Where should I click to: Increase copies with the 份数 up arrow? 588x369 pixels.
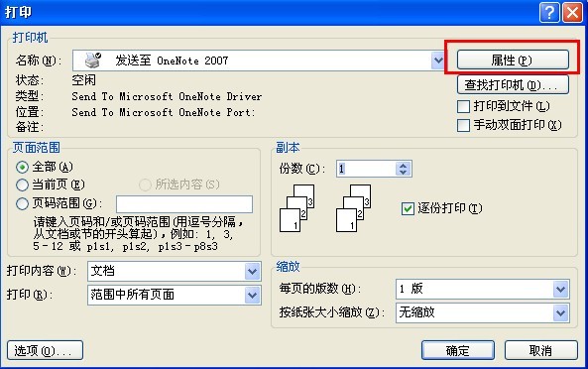pyautogui.click(x=404, y=165)
